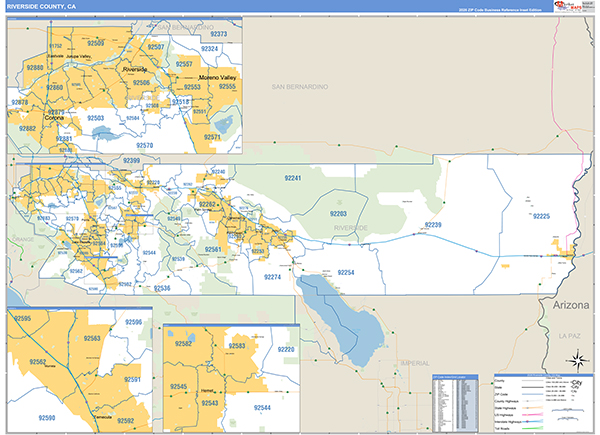Click the 'ORANGE' county label
600x435 pixels.
pyautogui.click(x=23, y=239)
